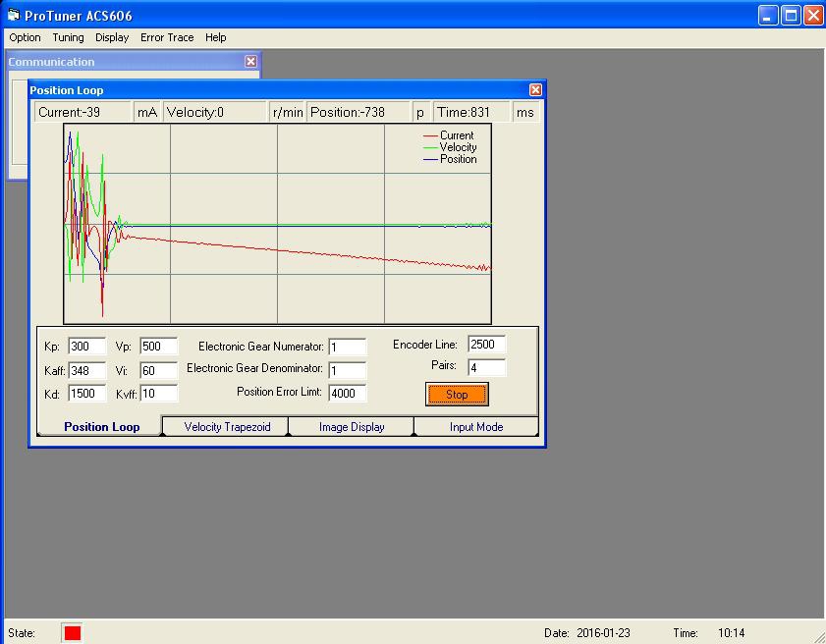Switch to the Position Loop tab
This screenshot has width=826, height=644.
(101, 426)
